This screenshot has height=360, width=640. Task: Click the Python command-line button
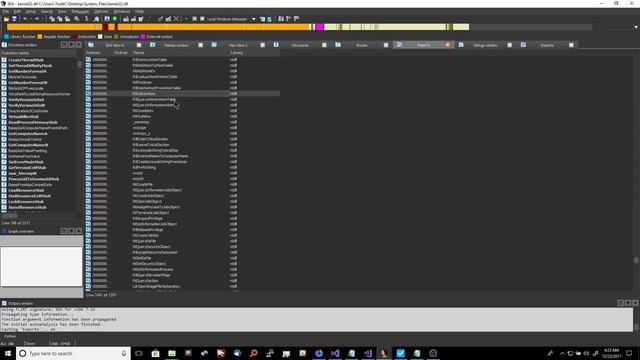10,336
